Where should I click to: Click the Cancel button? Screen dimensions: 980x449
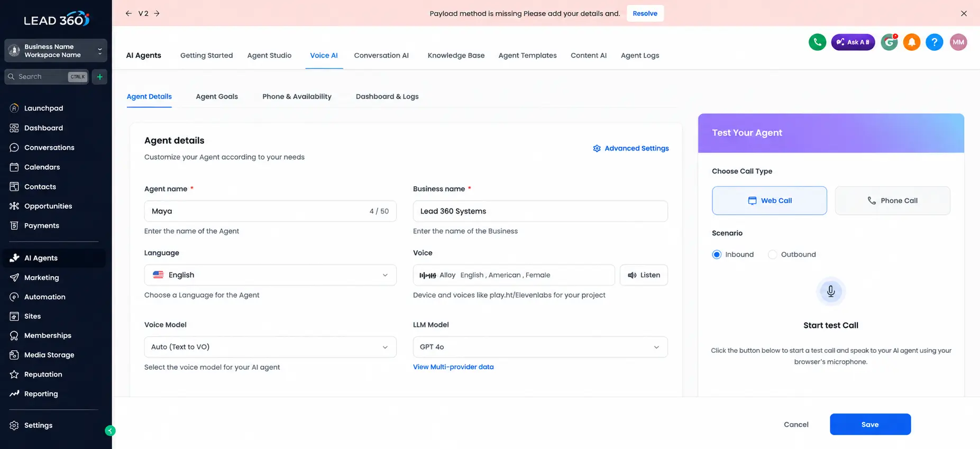click(796, 425)
